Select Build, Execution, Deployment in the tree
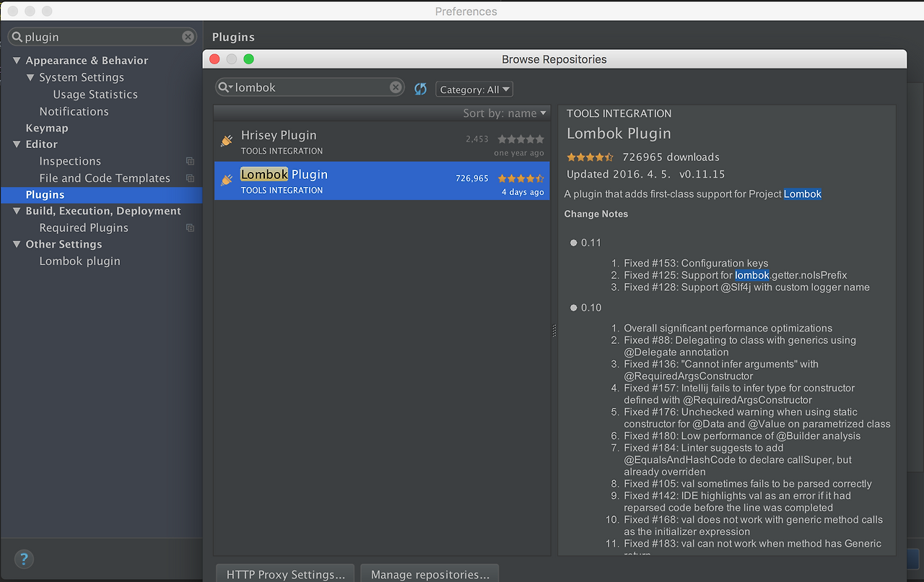The image size is (924, 582). [x=103, y=211]
